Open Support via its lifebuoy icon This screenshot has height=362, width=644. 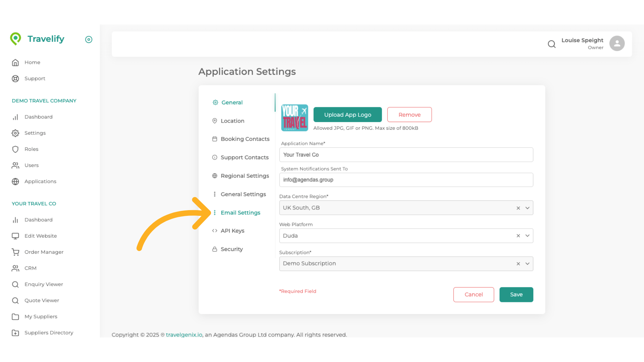point(15,78)
